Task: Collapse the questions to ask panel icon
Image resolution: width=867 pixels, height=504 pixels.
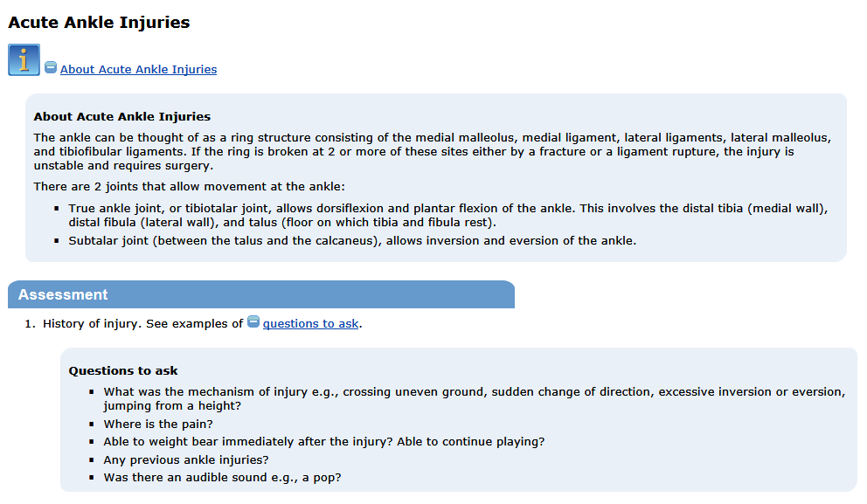Action: [x=253, y=321]
